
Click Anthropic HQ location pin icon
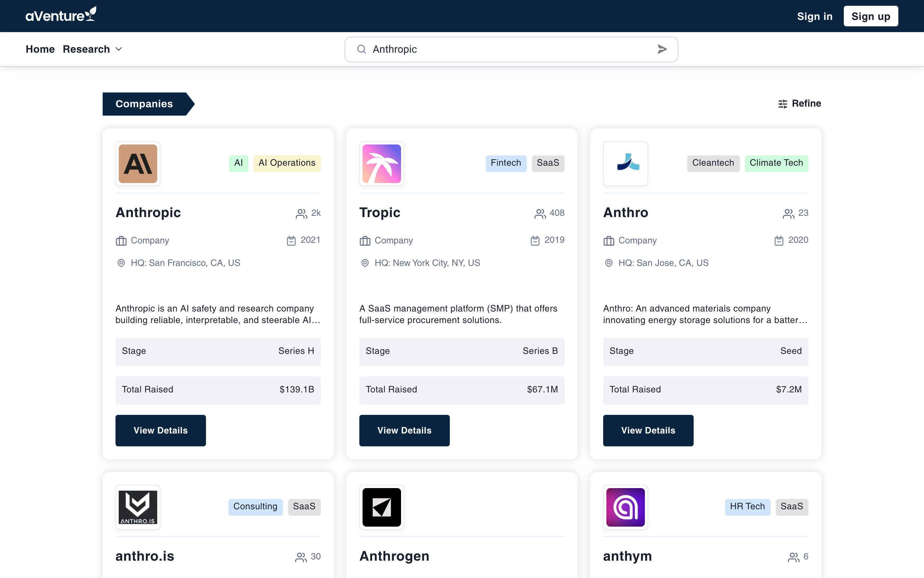[121, 263]
